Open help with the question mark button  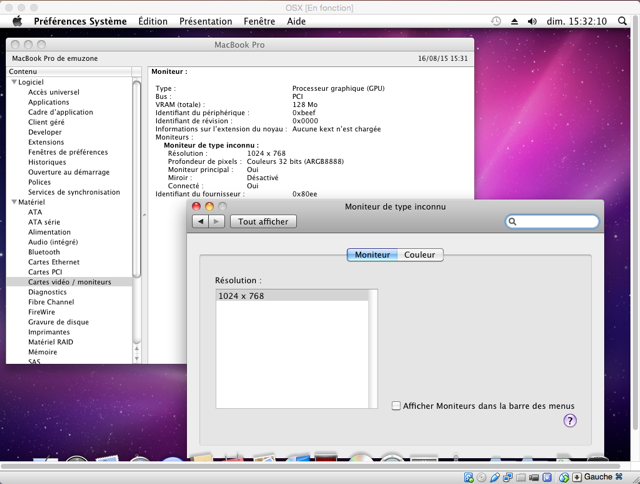click(x=570, y=420)
